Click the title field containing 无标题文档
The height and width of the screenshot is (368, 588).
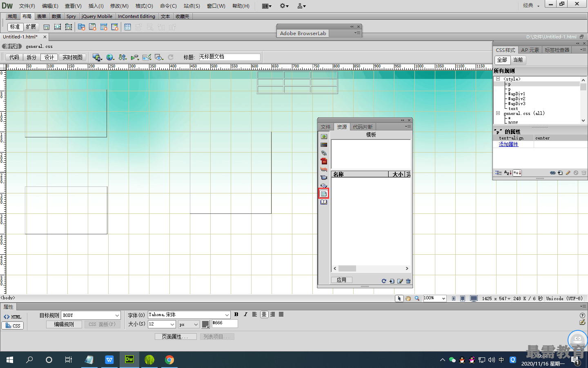tap(229, 57)
